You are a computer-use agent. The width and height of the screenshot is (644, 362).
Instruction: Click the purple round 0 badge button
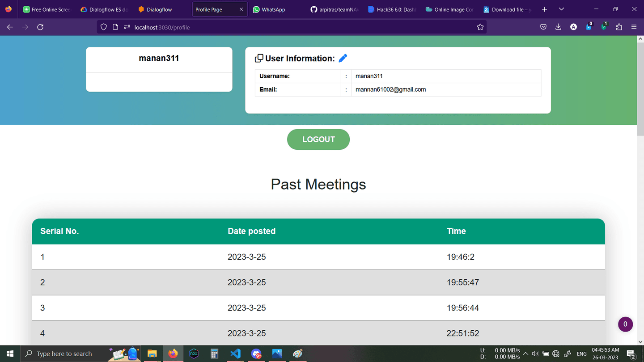click(x=625, y=324)
